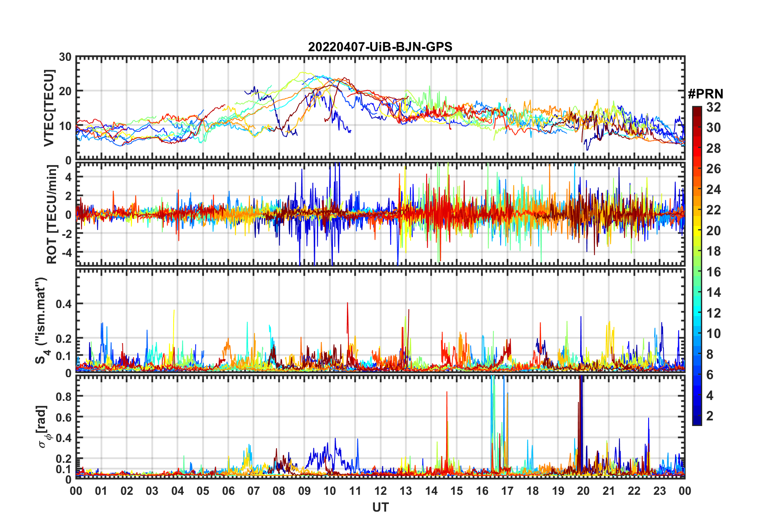Click x-axis hour tick 09

click(304, 491)
